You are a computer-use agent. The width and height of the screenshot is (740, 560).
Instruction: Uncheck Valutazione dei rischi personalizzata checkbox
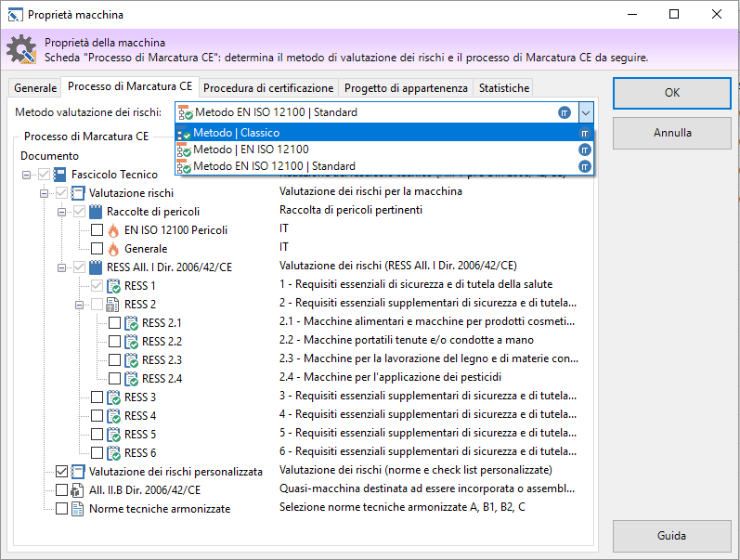[61, 472]
